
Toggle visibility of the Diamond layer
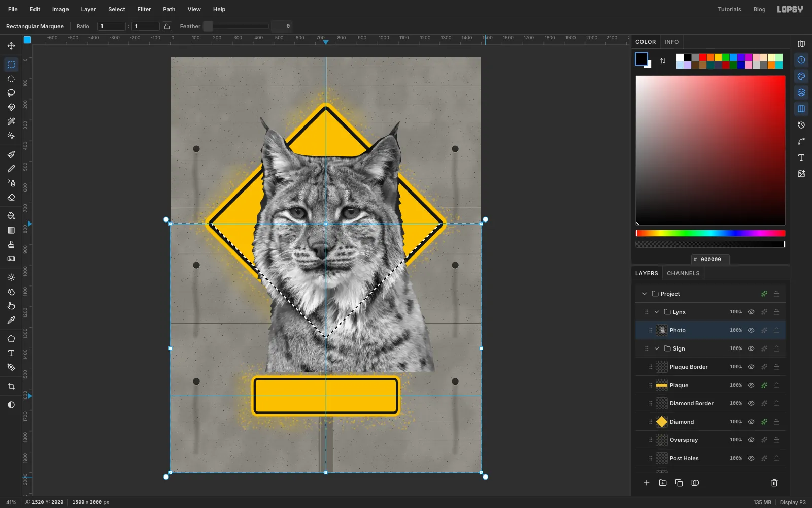pyautogui.click(x=751, y=422)
